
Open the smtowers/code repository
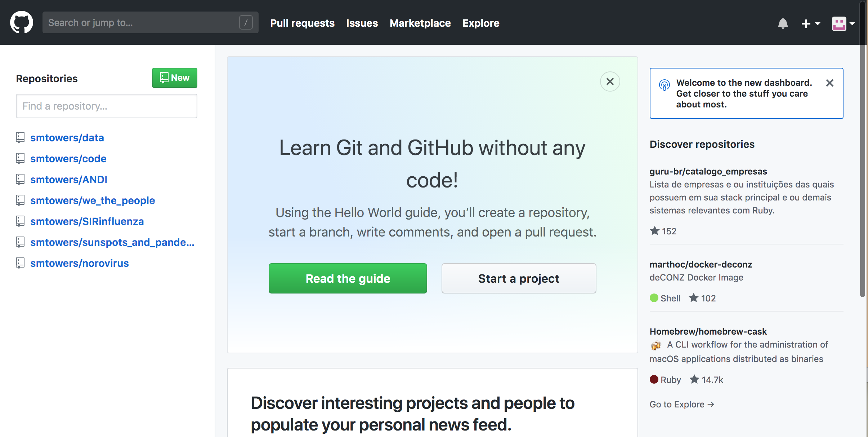click(68, 159)
